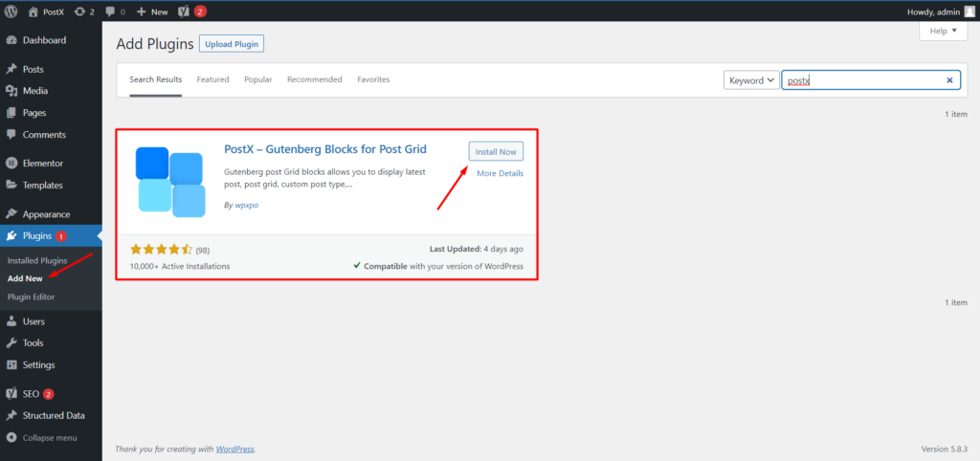
Task: Click Install Now for PostX plugin
Action: 497,152
